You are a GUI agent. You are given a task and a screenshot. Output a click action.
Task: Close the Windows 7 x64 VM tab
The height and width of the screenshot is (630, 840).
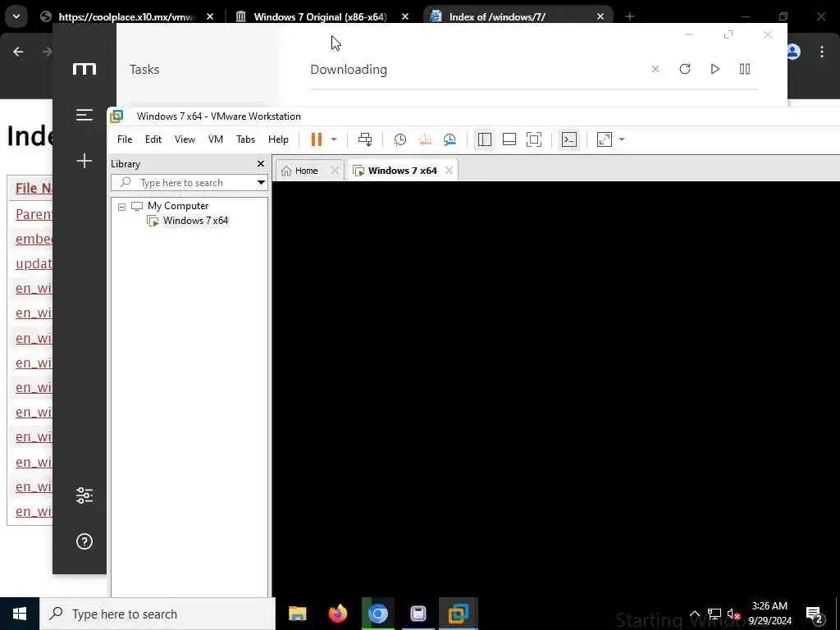(x=449, y=171)
